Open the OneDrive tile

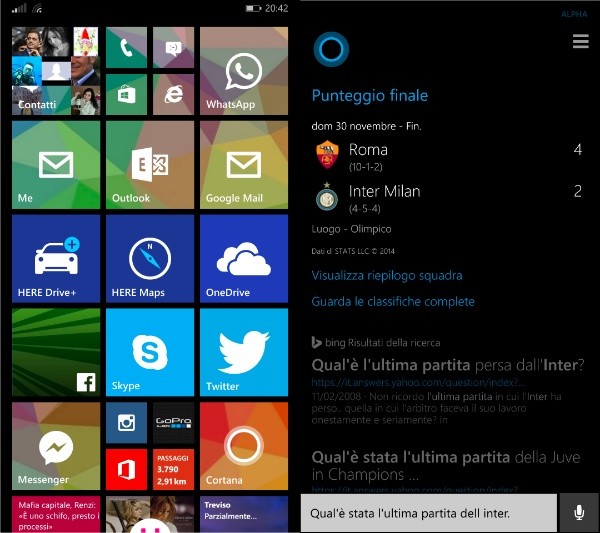(244, 259)
